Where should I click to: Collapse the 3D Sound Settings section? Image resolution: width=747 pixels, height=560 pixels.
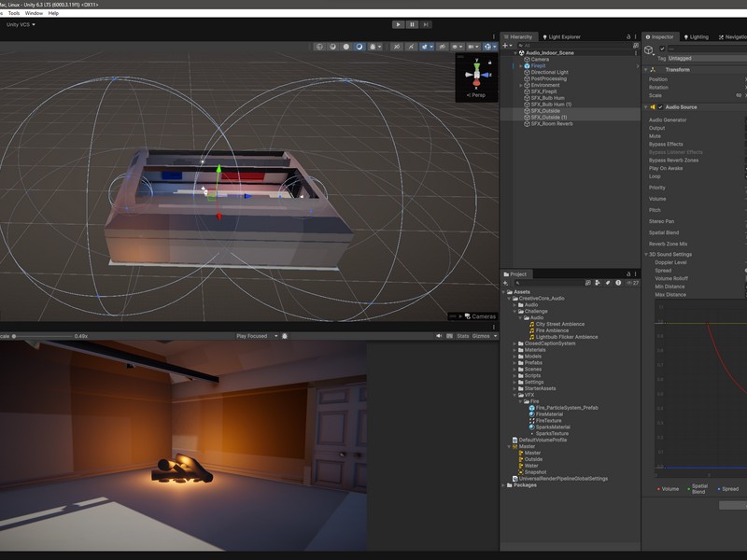click(x=646, y=255)
